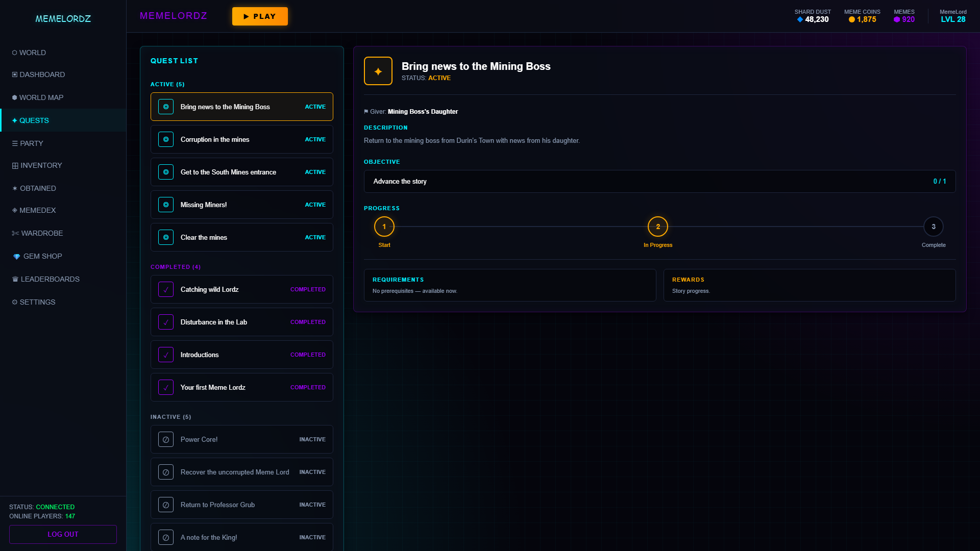Open the World Map section

tap(63, 97)
